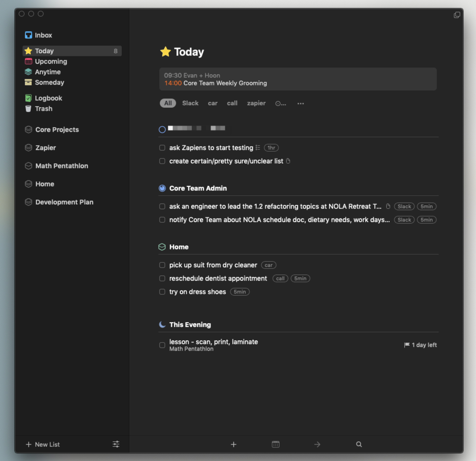Navigate to Upcoming view

[51, 61]
